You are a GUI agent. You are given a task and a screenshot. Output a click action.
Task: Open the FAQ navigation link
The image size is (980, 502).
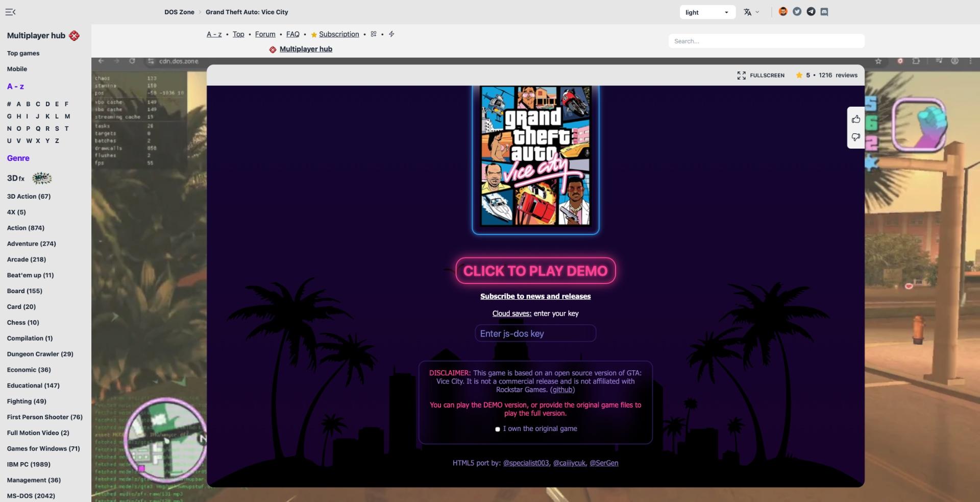(292, 34)
